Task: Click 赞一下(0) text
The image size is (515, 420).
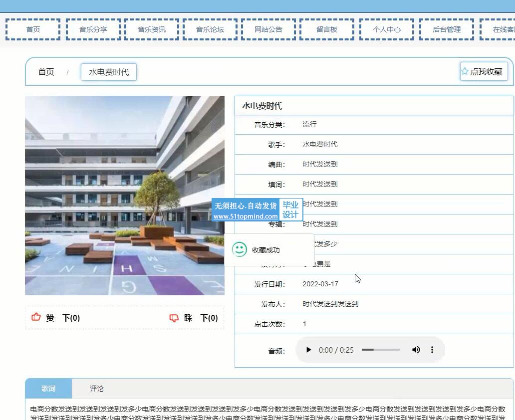Action: click(x=63, y=318)
